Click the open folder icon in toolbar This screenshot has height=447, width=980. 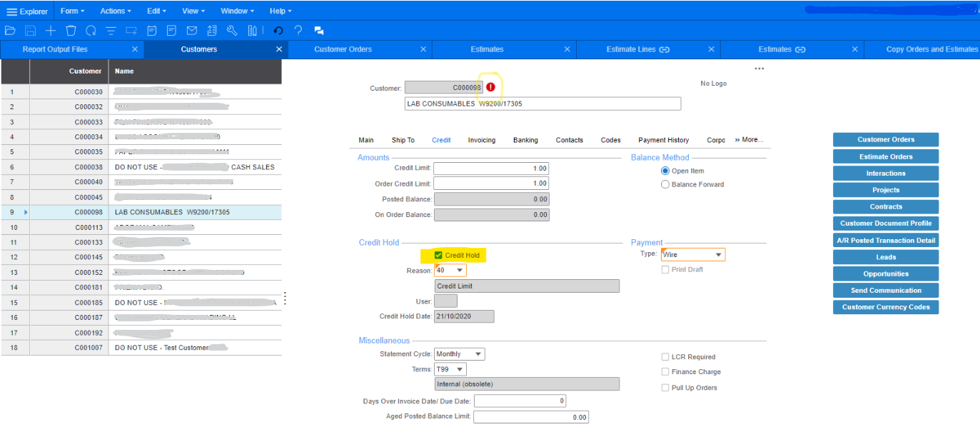(x=10, y=31)
